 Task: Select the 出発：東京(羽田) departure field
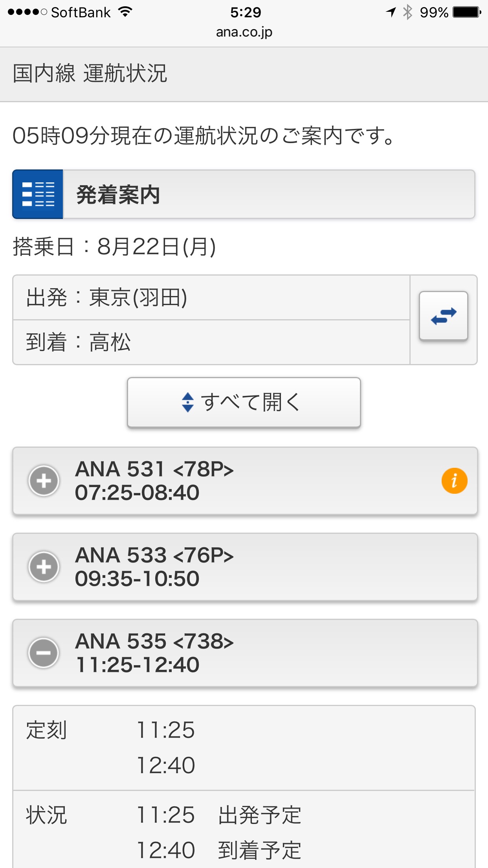click(211, 298)
